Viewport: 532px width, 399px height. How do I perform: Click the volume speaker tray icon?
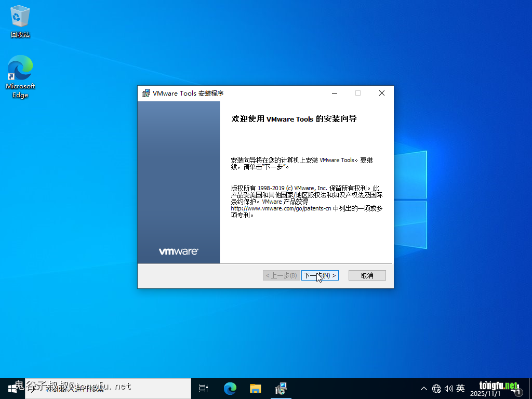(448, 389)
